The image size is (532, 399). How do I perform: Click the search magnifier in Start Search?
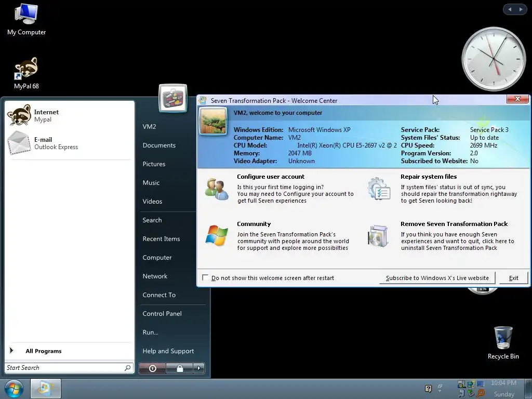tap(128, 368)
